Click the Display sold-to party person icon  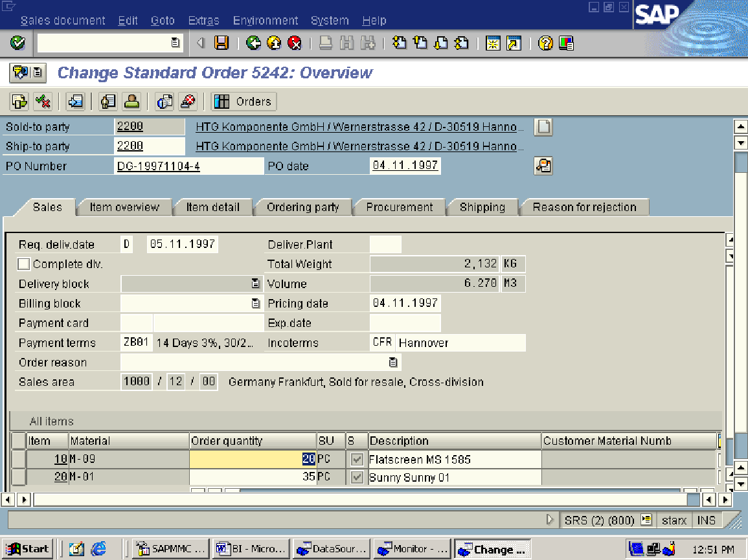pyautogui.click(x=131, y=101)
